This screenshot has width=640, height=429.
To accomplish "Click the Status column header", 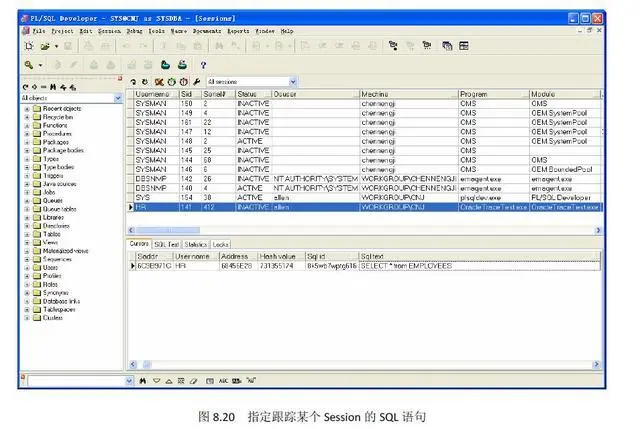I will point(253,94).
